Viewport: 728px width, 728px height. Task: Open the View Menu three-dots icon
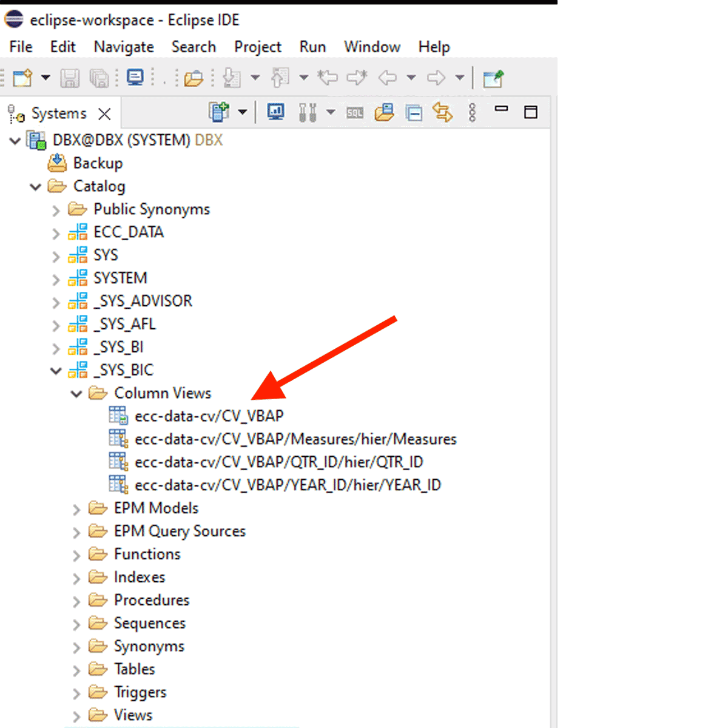tap(473, 112)
